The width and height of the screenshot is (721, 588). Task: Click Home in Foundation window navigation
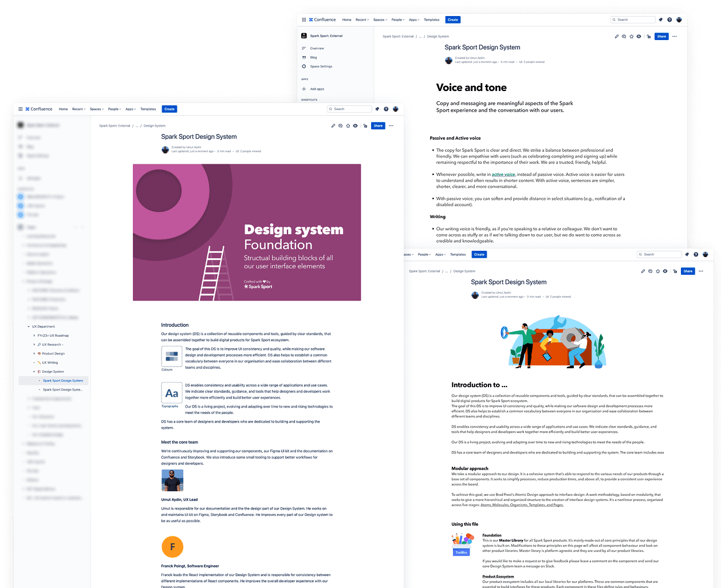(64, 109)
